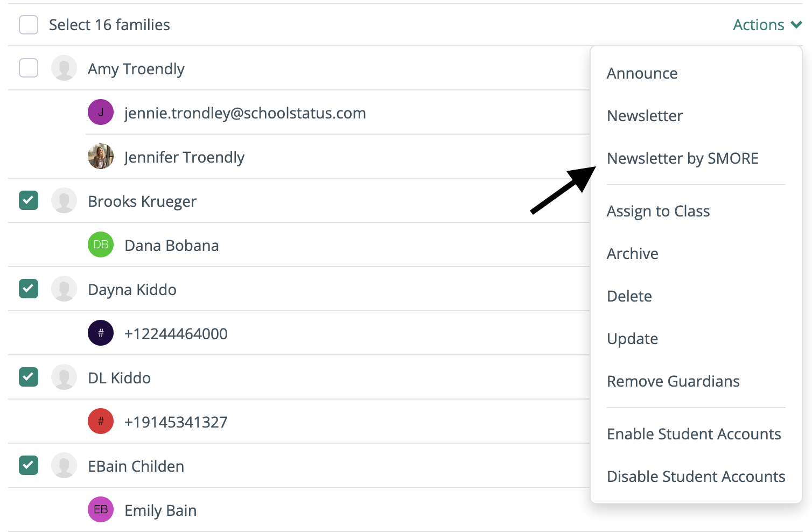Viewport: 812px width, 532px height.
Task: Click DL Kiddo's gray placeholder avatar
Action: tap(64, 377)
